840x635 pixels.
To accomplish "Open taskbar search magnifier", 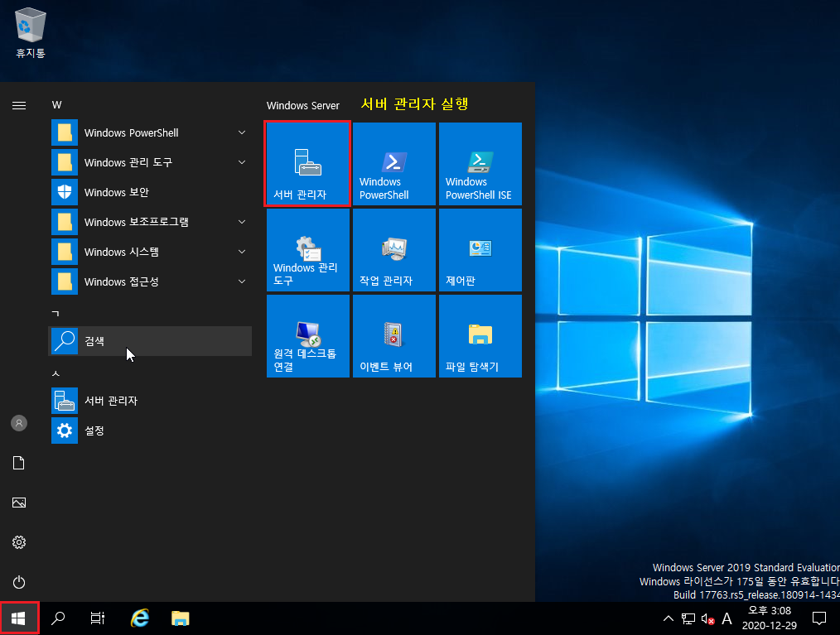I will pyautogui.click(x=58, y=618).
